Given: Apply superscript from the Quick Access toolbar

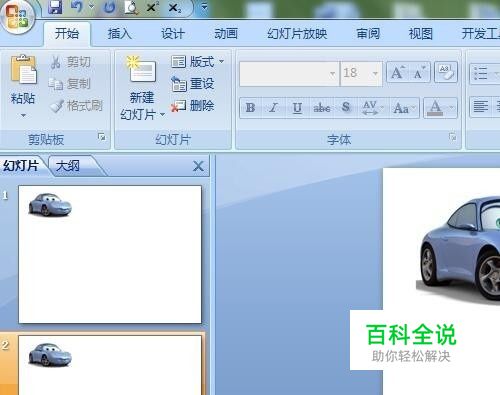Looking at the screenshot, I should (152, 7).
